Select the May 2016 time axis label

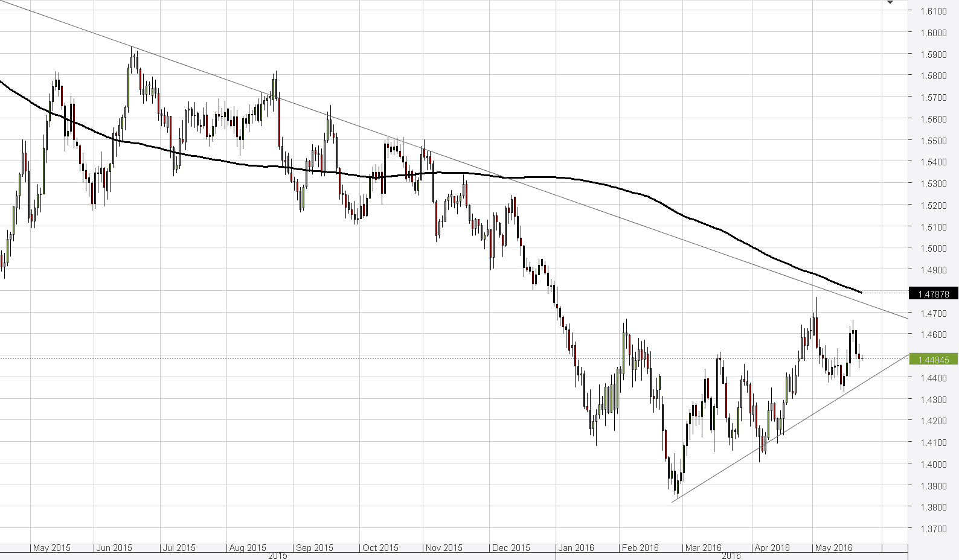pos(833,548)
